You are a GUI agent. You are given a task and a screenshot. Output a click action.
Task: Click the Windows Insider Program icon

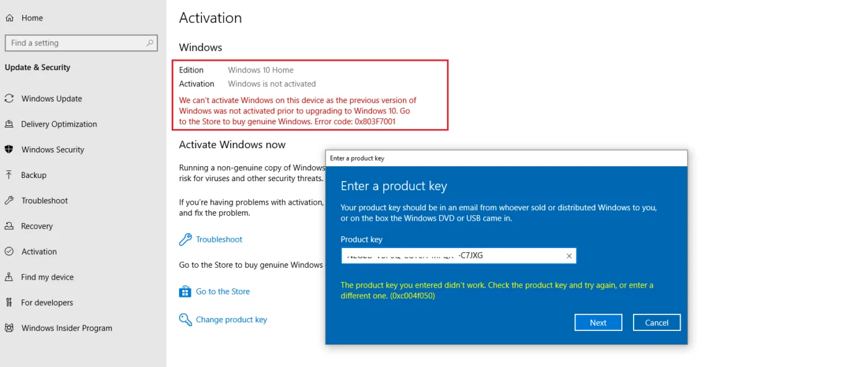tap(9, 328)
